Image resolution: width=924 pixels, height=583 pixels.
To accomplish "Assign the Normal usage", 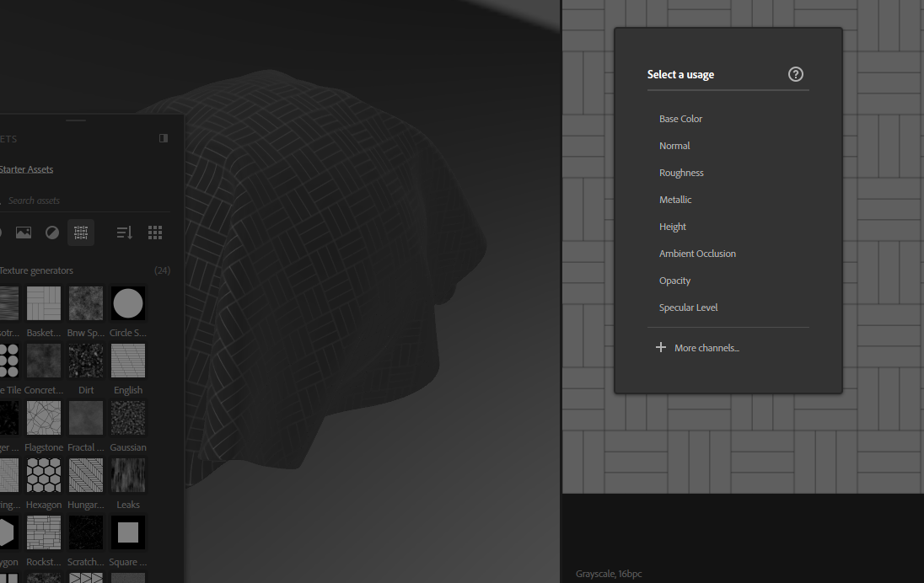I will (x=674, y=145).
